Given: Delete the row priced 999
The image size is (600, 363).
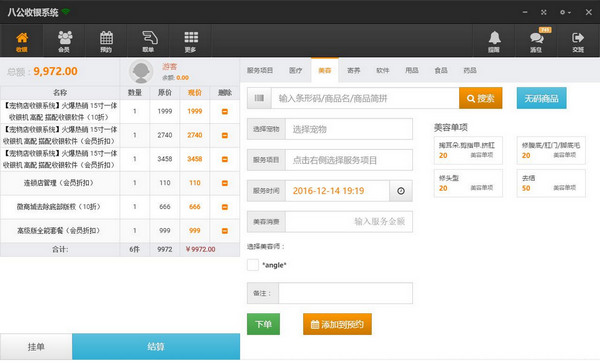Looking at the screenshot, I should coord(225,231).
